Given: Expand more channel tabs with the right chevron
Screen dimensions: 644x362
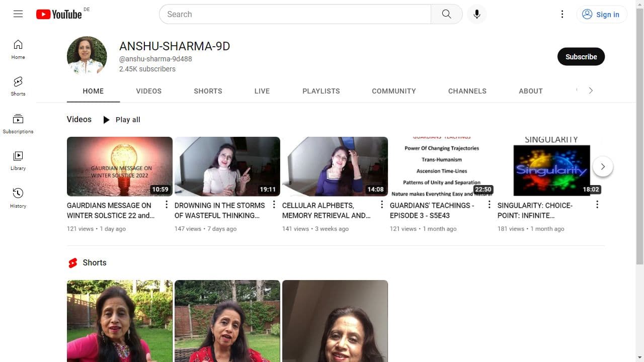Looking at the screenshot, I should 591,91.
